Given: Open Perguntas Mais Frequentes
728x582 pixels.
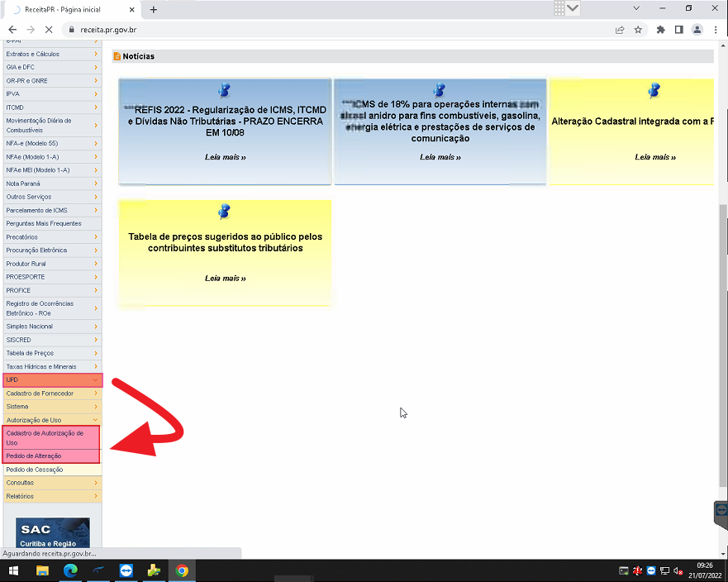Looking at the screenshot, I should 52,223.
